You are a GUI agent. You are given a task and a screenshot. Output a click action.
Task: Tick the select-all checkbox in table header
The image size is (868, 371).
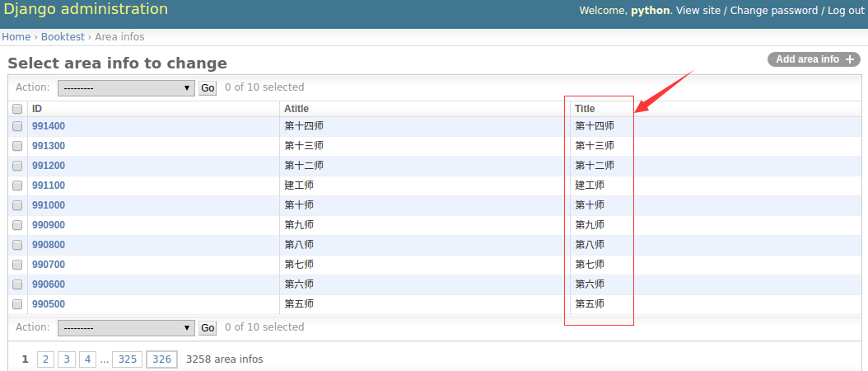[x=17, y=109]
